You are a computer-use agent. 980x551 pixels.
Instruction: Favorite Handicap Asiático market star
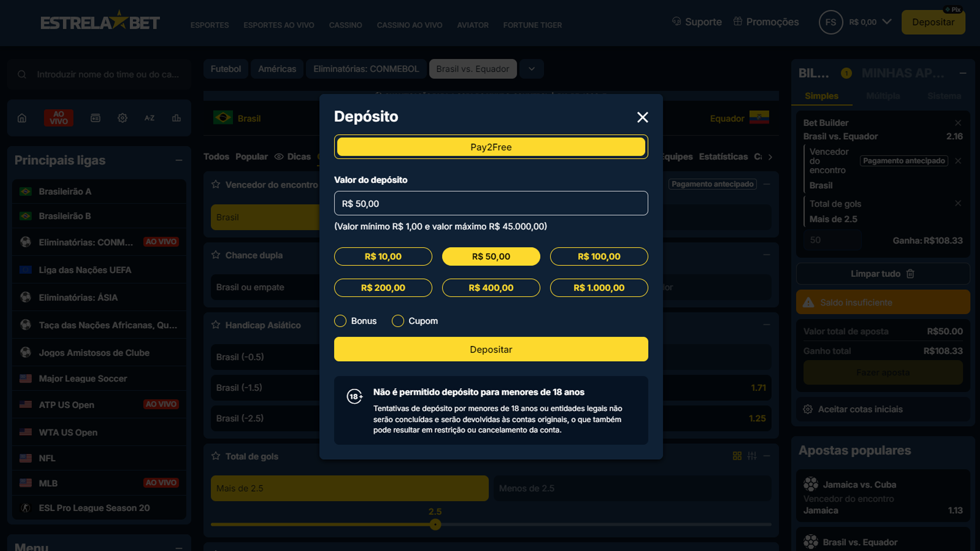click(216, 324)
